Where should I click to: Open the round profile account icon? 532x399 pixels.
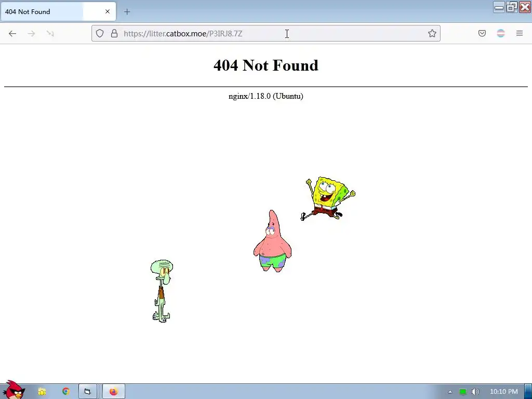[501, 33]
